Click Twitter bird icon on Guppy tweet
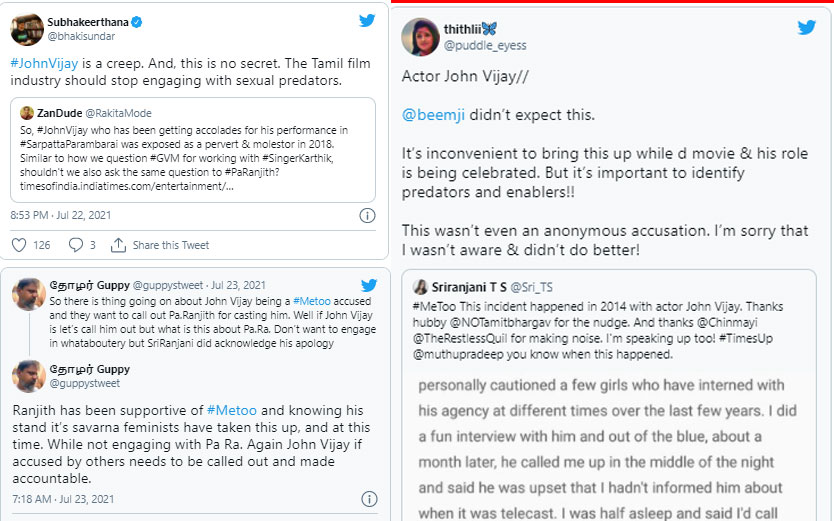Image resolution: width=834 pixels, height=521 pixels. pyautogui.click(x=369, y=285)
